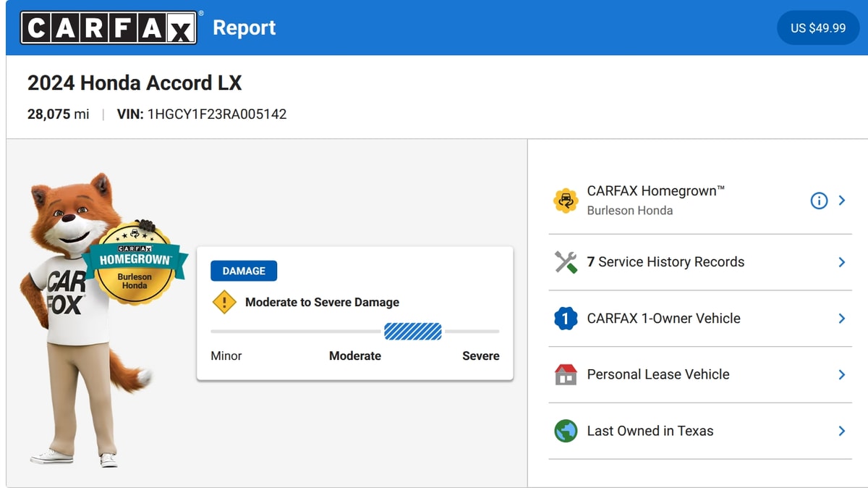Click the CARFAX logo in the header
The image size is (868, 488).
pyautogui.click(x=109, y=28)
